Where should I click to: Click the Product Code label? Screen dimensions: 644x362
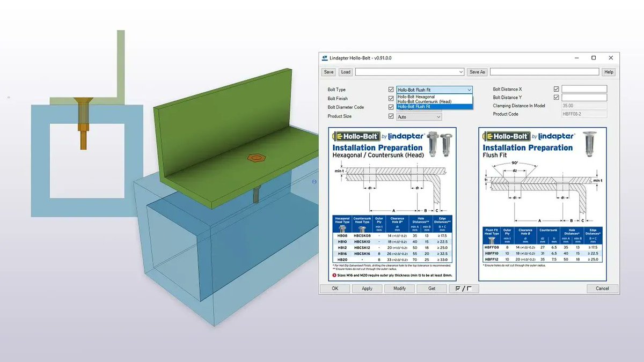506,114
